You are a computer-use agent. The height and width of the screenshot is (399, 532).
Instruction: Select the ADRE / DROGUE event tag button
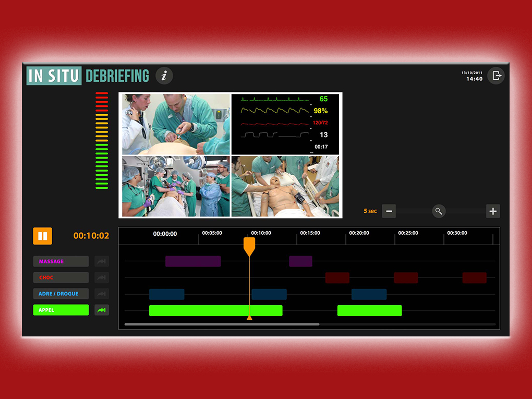(x=61, y=294)
